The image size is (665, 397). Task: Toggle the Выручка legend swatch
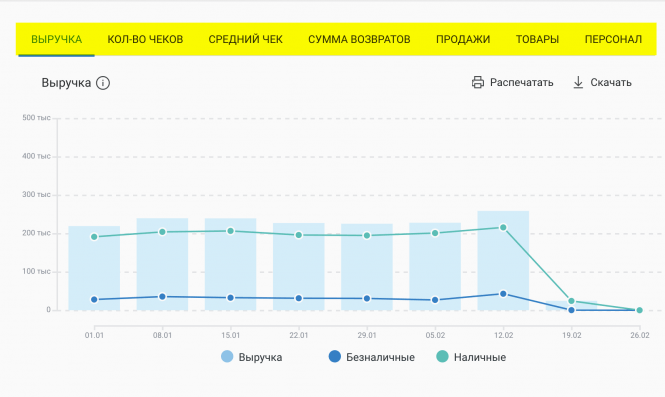[227, 357]
